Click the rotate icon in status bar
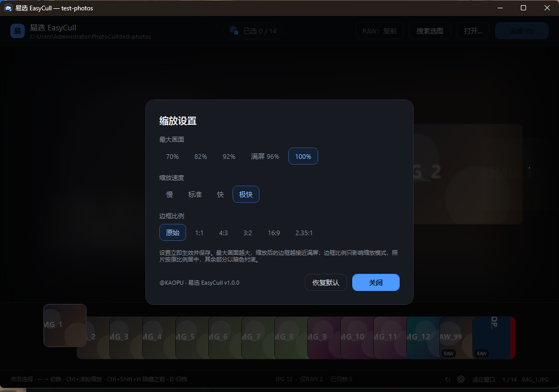Viewport: 559px width, 392px height. 448,380
